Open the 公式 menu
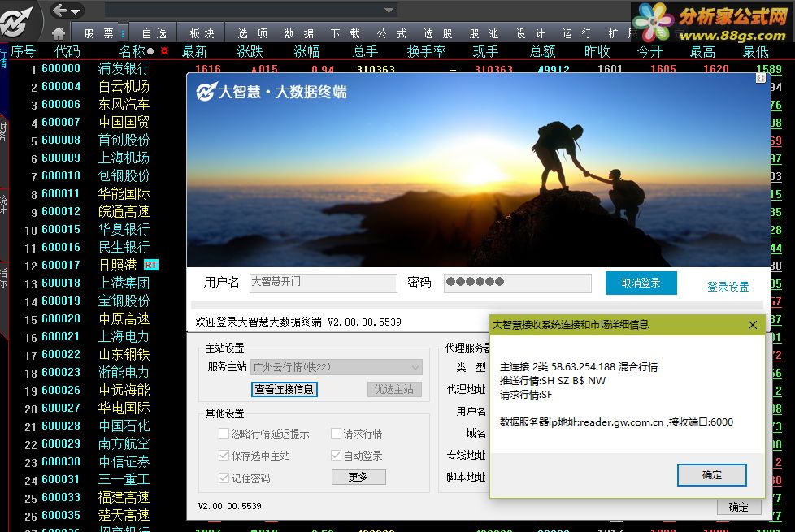 (x=392, y=33)
